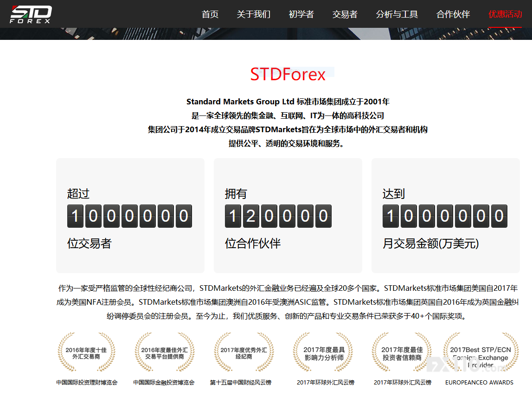The width and height of the screenshot is (532, 397).
Task: Click the counter above 月交易金额(万美元)
Action: coord(445,216)
